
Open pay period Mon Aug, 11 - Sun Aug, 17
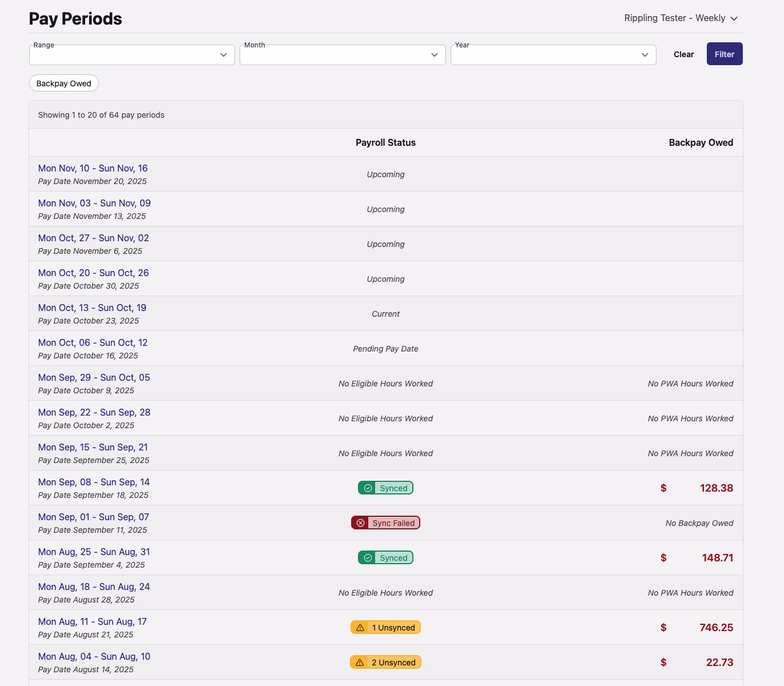click(x=93, y=621)
